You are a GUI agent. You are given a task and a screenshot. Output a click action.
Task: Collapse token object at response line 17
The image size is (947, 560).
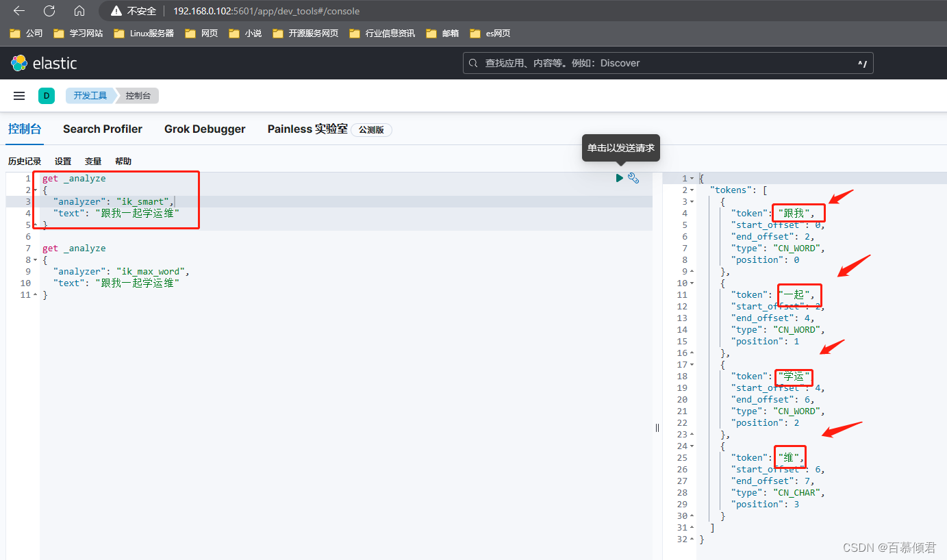point(692,365)
